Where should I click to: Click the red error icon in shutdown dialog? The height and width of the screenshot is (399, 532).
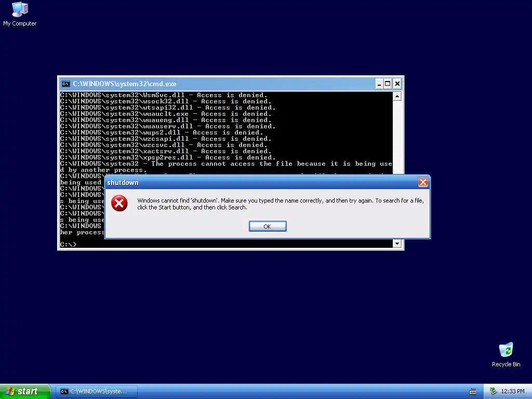click(119, 203)
